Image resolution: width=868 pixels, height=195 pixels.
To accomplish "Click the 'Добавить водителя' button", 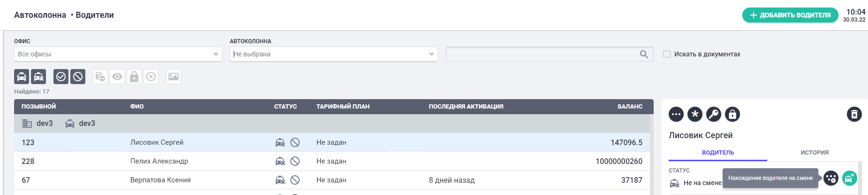I will coord(790,15).
